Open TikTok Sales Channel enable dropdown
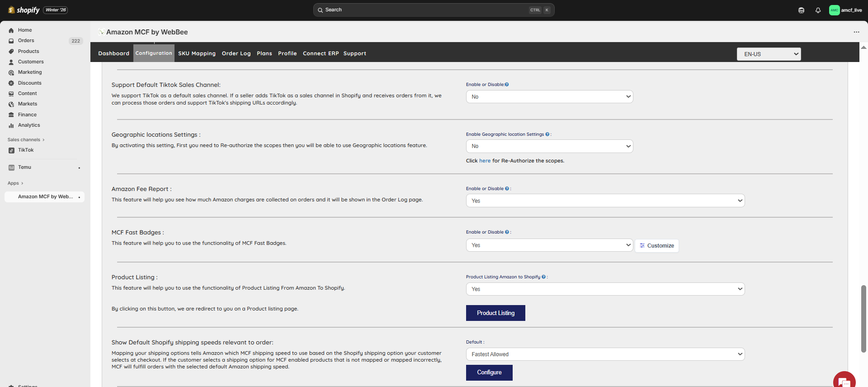This screenshot has height=387, width=868. (x=549, y=97)
